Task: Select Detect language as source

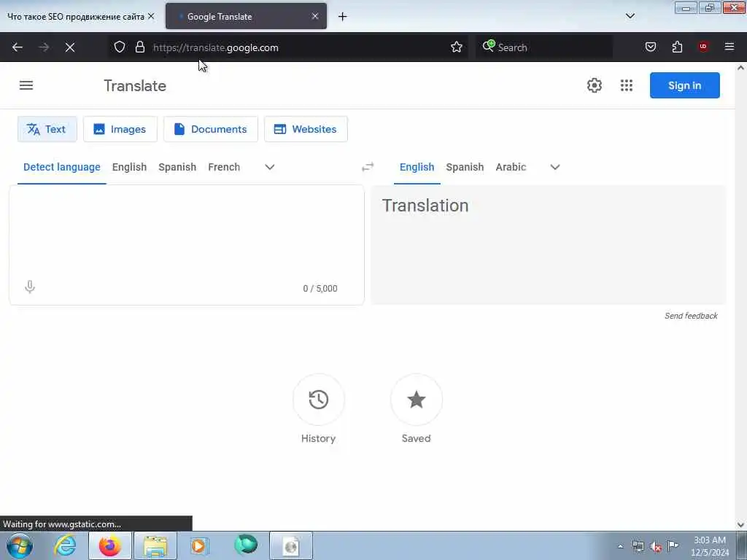Action: tap(62, 167)
